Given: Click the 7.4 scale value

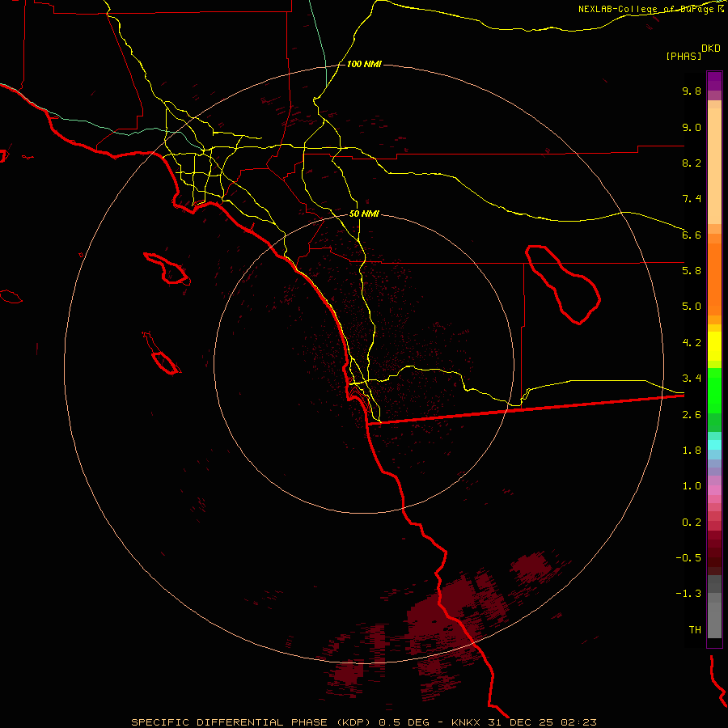Looking at the screenshot, I should (692, 199).
